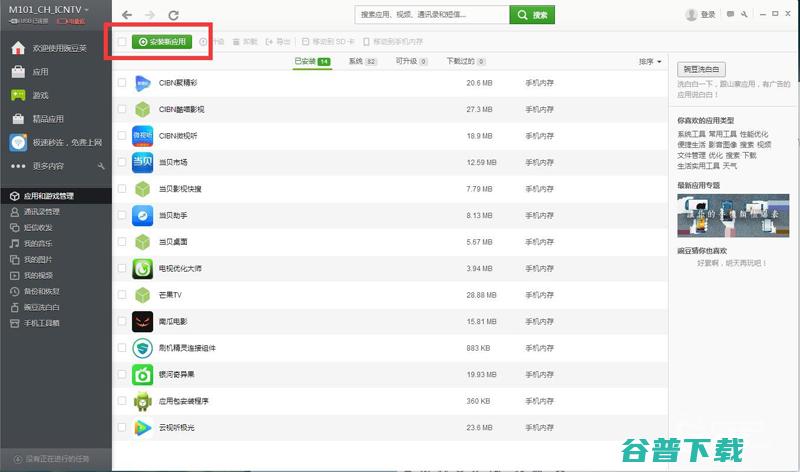The image size is (800, 472).
Task: Click the home icon for 欢迎使用豌豆荚
Action: pos(18,49)
